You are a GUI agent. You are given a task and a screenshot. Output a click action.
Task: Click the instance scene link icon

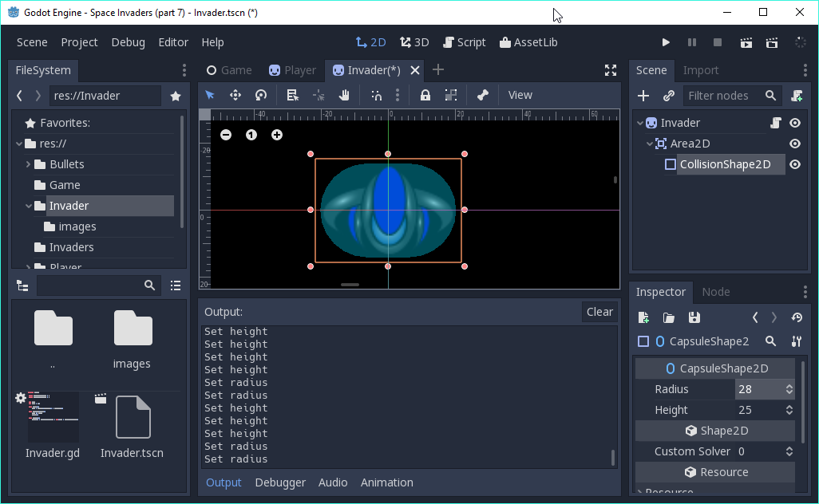[669, 96]
